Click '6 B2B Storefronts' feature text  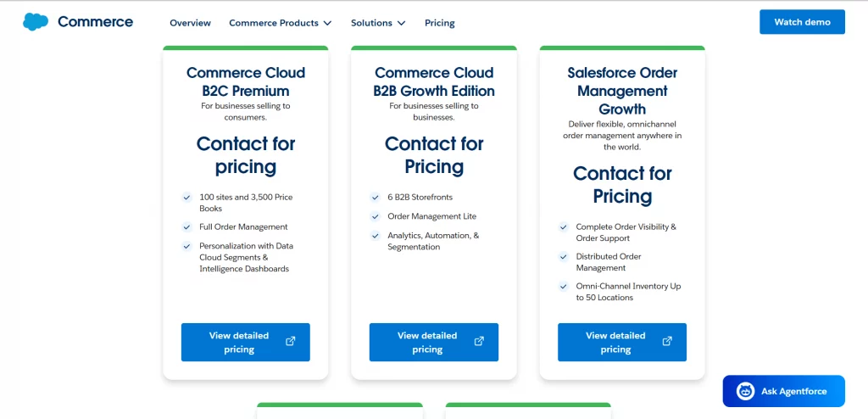pyautogui.click(x=420, y=198)
